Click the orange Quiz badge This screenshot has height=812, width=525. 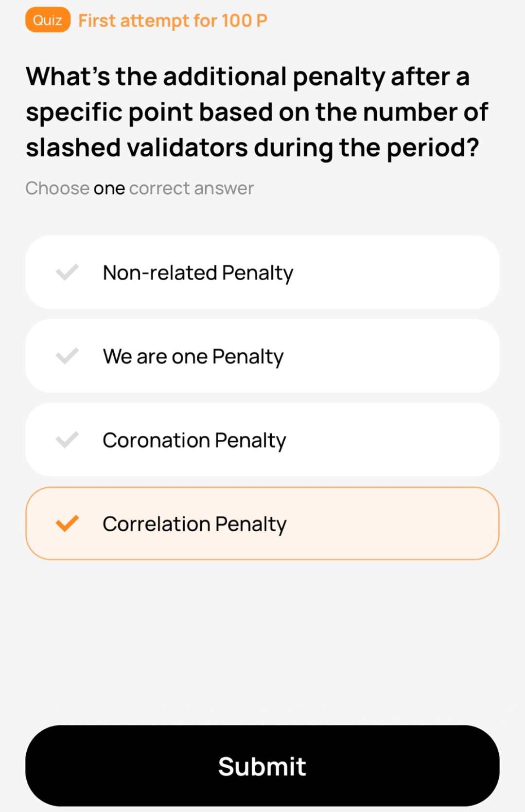point(48,20)
